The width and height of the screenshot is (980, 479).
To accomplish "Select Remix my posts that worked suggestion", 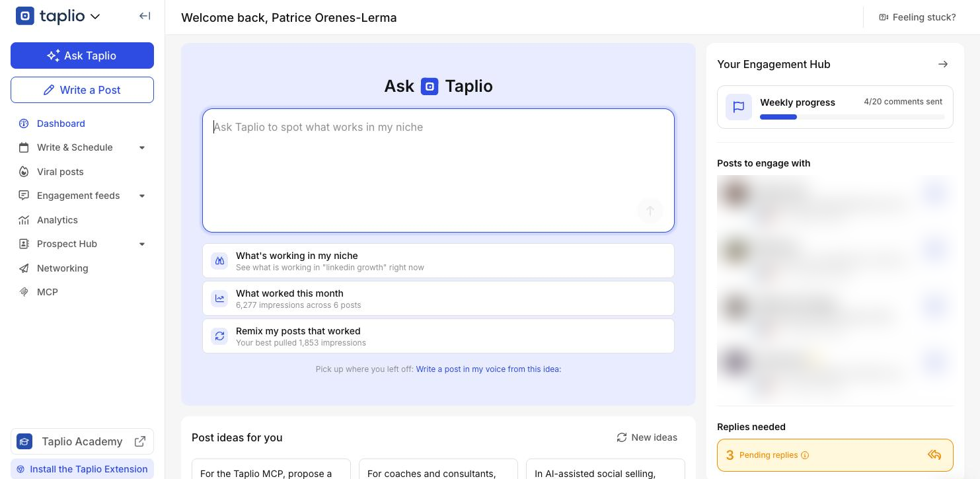I will click(438, 336).
